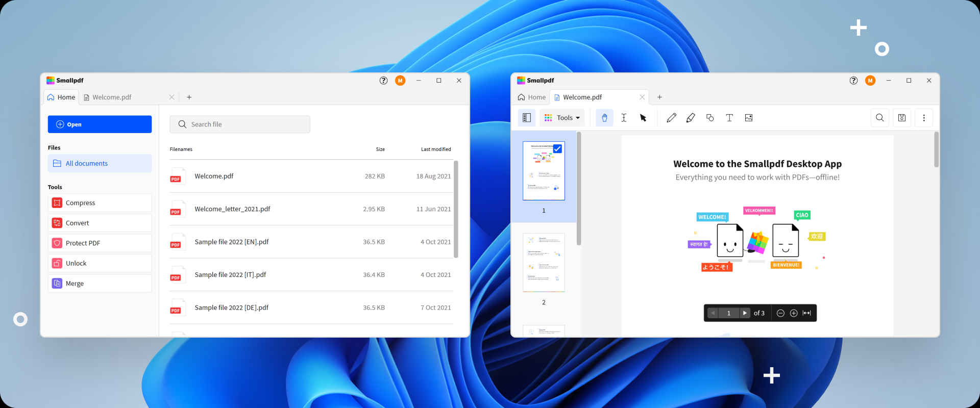Uncheck the page 1 thumbnail checkbox

[x=557, y=149]
